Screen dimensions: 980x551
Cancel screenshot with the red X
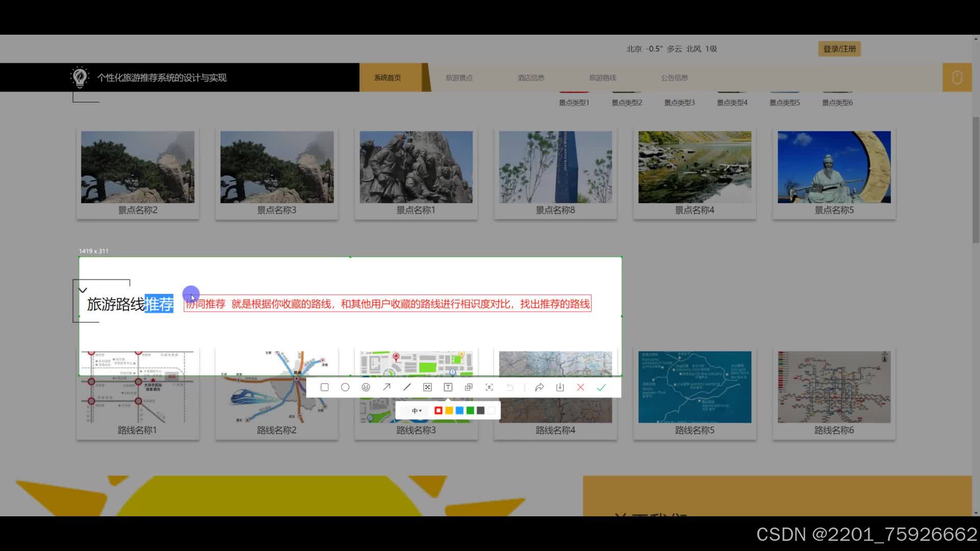580,387
